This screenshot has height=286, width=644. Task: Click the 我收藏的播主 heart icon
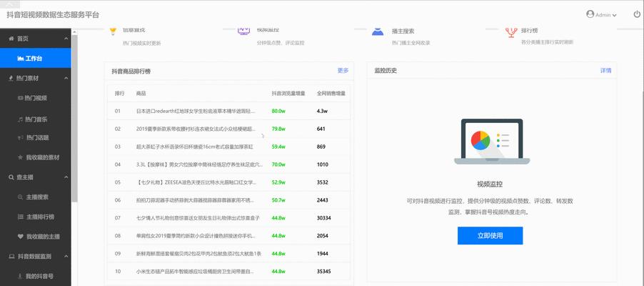pyautogui.click(x=20, y=236)
